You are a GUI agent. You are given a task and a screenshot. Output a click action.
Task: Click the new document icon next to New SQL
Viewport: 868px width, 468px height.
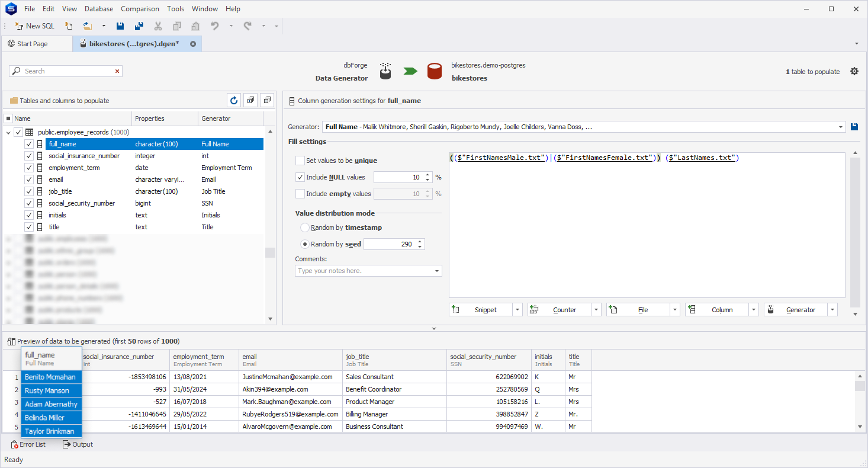pyautogui.click(x=69, y=26)
